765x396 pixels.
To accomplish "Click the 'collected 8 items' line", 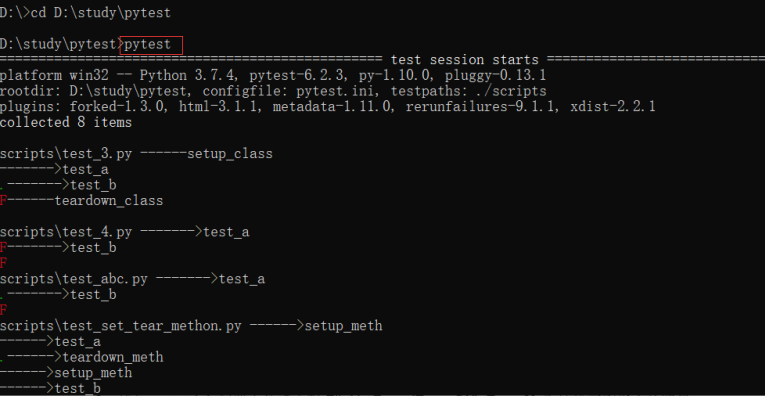I will point(66,122).
